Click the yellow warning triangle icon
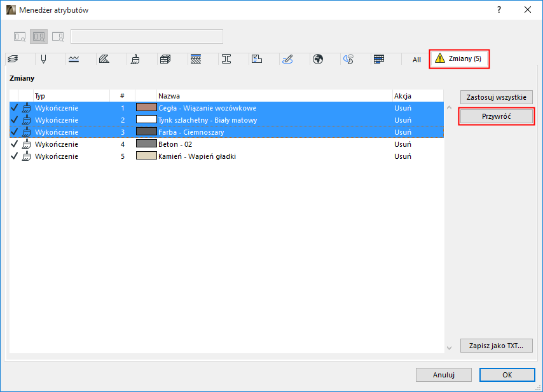Viewport: 543px width, 392px height. click(440, 58)
